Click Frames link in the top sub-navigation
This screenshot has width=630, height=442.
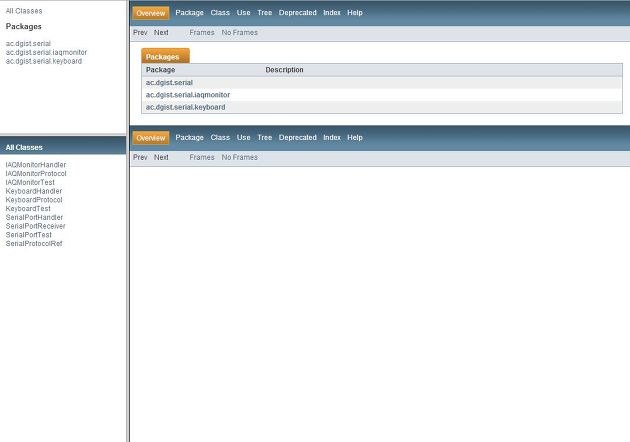point(202,33)
